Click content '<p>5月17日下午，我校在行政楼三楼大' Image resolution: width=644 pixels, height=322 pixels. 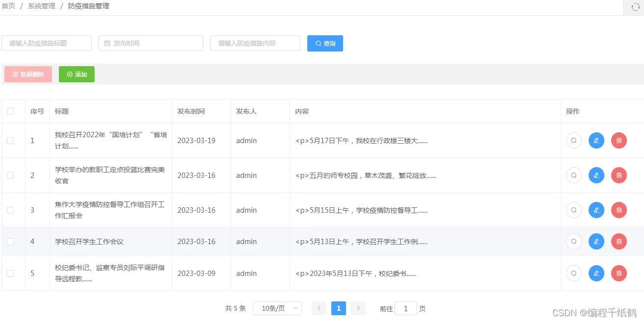click(362, 141)
